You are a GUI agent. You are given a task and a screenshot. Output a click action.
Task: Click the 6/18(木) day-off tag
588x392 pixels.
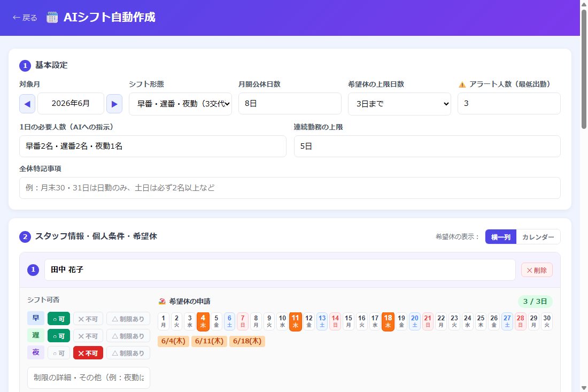pyautogui.click(x=247, y=341)
